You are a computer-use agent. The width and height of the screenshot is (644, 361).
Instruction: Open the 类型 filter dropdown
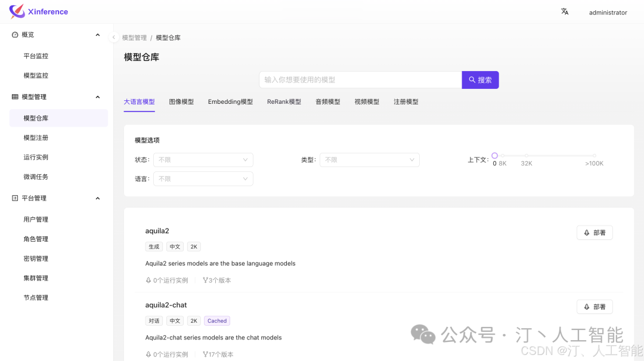369,160
